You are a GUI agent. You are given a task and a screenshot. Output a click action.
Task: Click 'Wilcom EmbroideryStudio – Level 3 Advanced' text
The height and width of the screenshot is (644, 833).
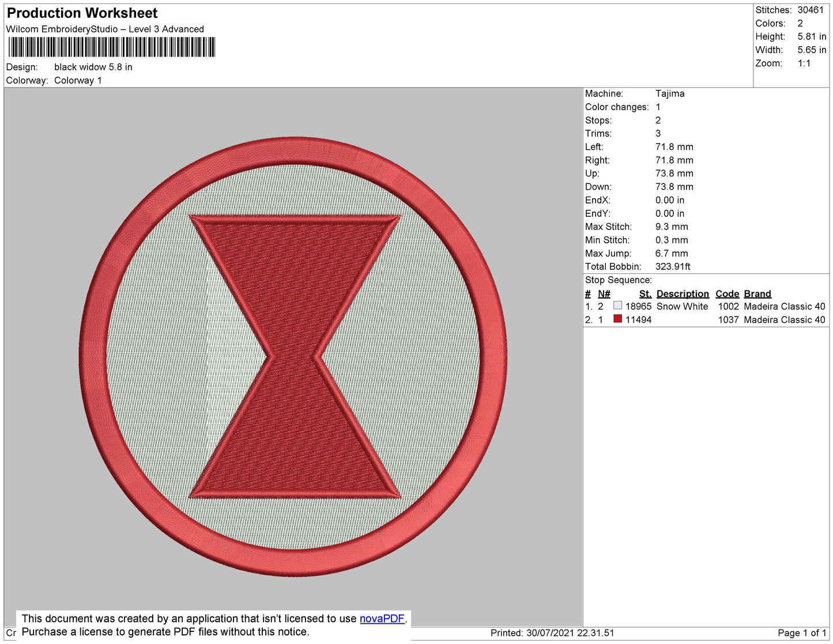pos(105,29)
